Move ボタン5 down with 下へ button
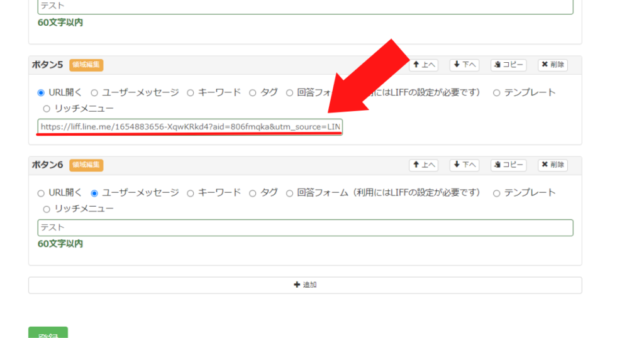Viewport: 644px width, 338px height. pyautogui.click(x=465, y=65)
